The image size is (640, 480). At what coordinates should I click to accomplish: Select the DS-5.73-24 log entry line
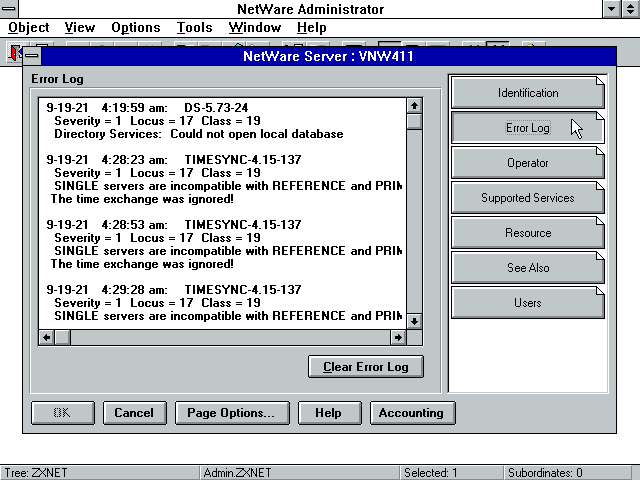tap(147, 108)
